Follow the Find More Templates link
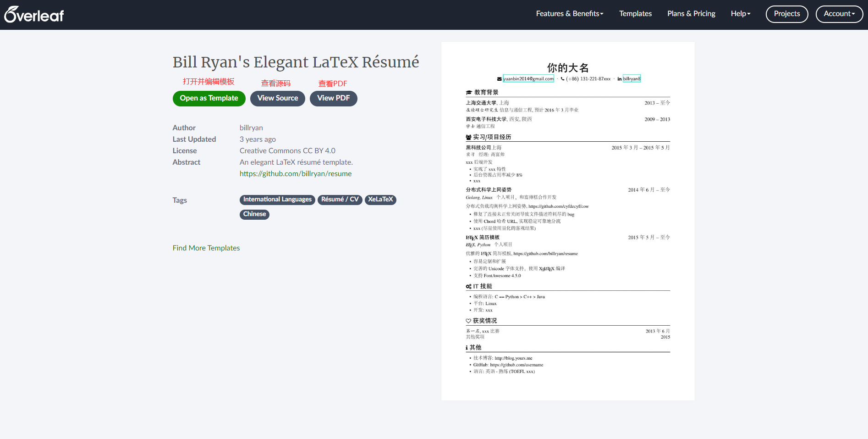 [206, 248]
